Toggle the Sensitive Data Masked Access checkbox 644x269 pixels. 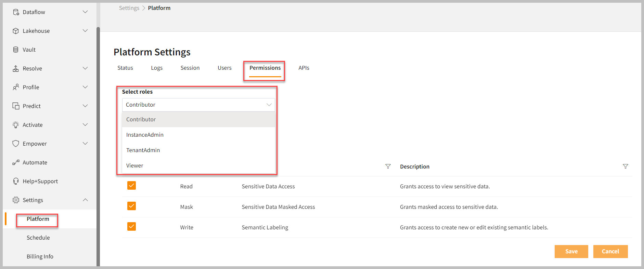point(131,206)
